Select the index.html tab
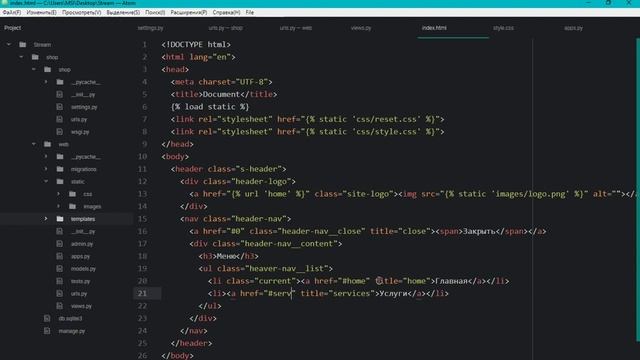Image resolution: width=640 pixels, height=360 pixels. [x=434, y=28]
